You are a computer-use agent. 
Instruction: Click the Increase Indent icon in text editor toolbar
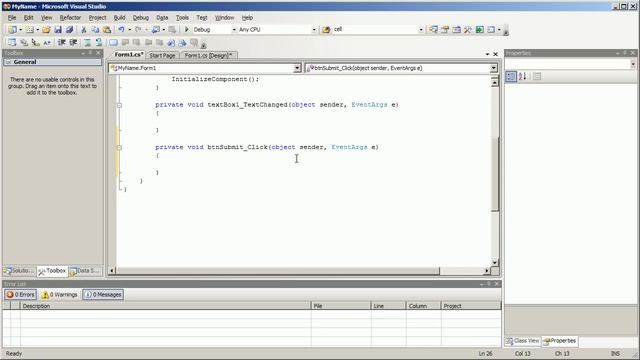coord(73,42)
